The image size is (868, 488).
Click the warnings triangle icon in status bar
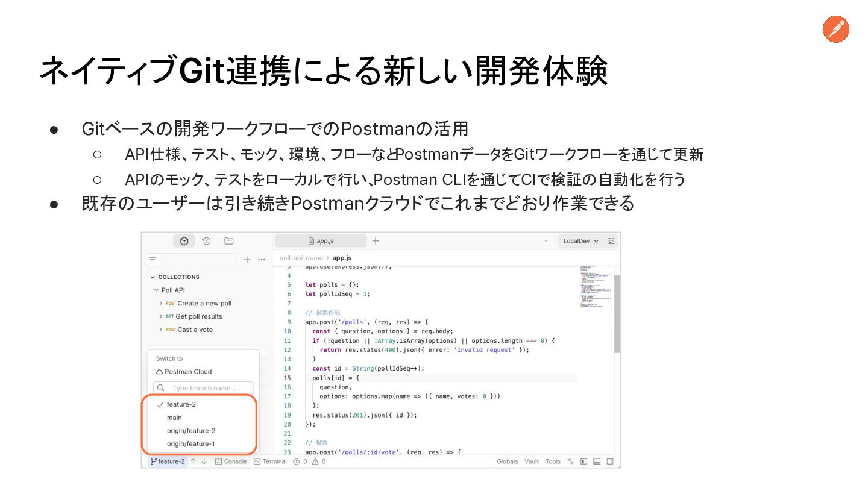pos(315,461)
